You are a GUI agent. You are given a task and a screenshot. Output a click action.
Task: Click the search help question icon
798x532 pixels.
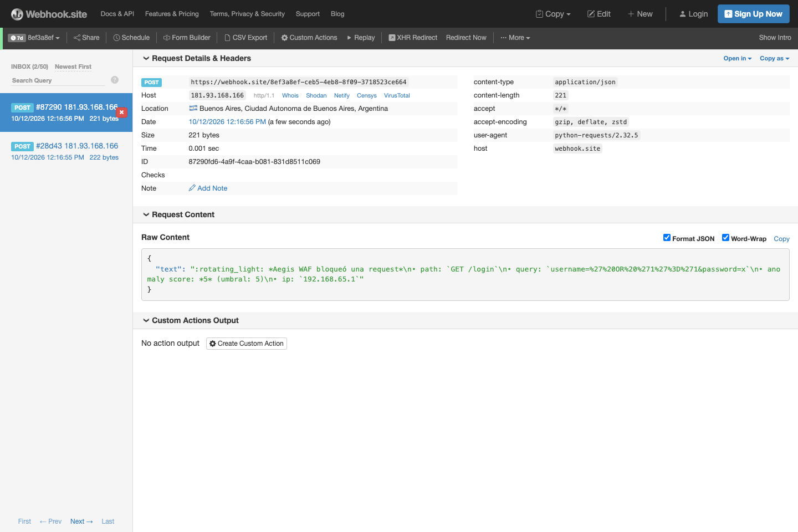coord(115,80)
